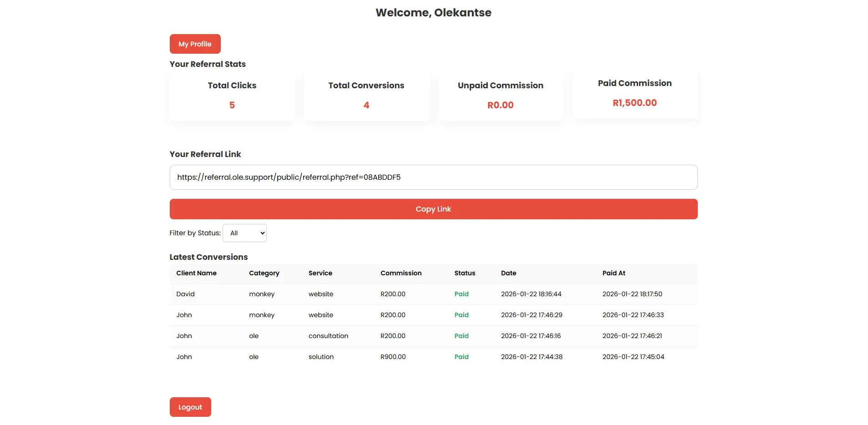Click inside the referral link field
Screen dimensions: 868x425
[x=433, y=177]
